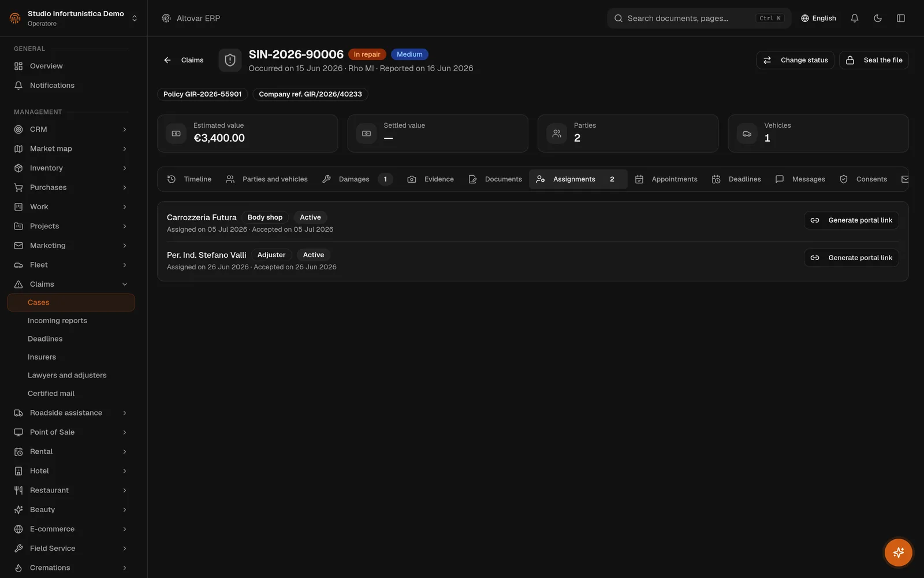This screenshot has width=924, height=578.
Task: Click the back arrow next to Claims
Action: [167, 60]
